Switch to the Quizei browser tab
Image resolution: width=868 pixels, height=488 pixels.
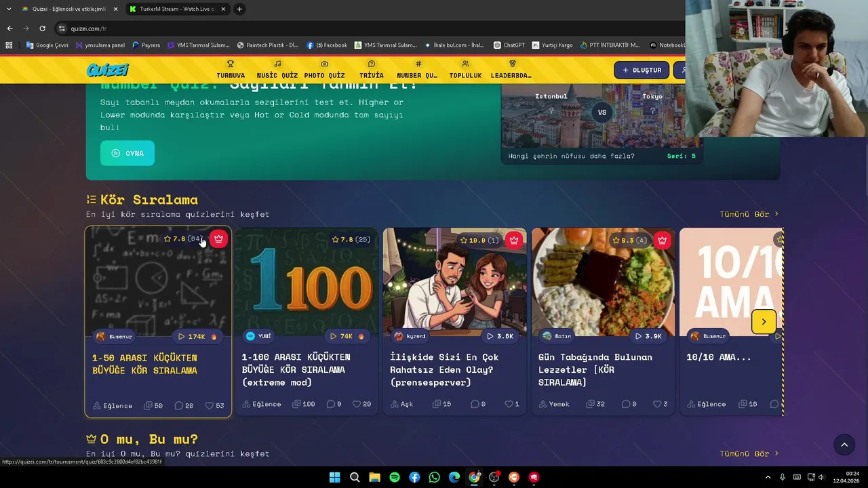(x=68, y=9)
